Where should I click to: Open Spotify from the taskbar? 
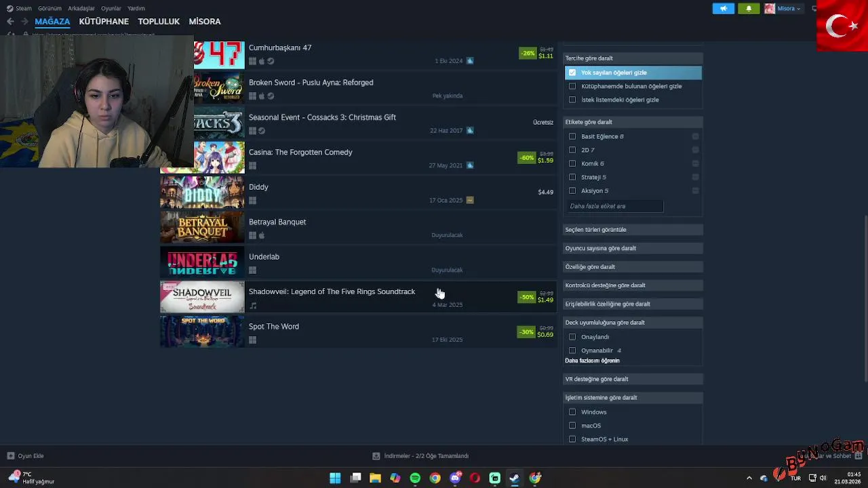tap(415, 478)
